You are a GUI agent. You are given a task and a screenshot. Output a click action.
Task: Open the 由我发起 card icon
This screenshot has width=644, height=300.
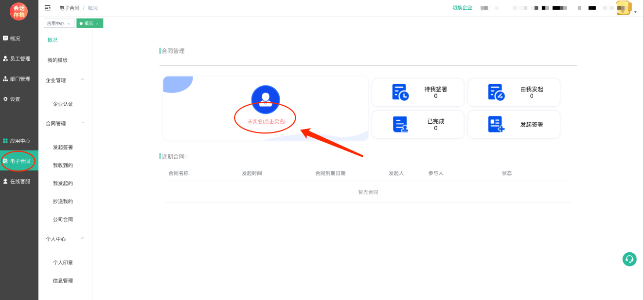coord(496,93)
